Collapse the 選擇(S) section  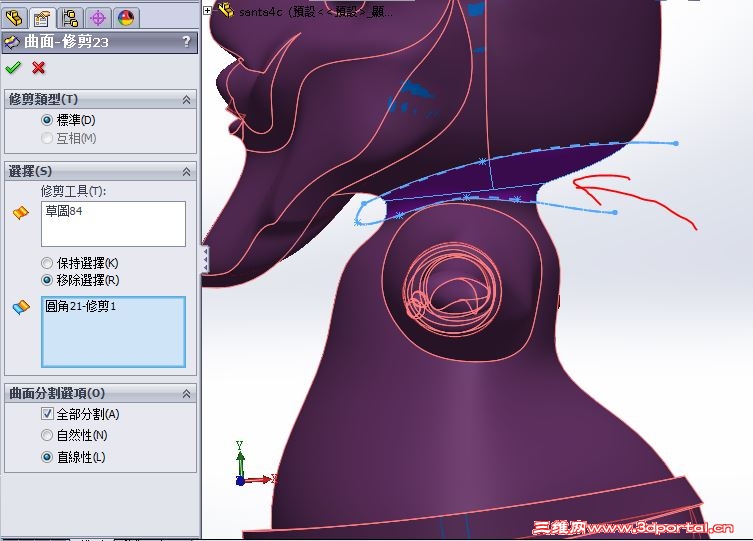tap(186, 171)
